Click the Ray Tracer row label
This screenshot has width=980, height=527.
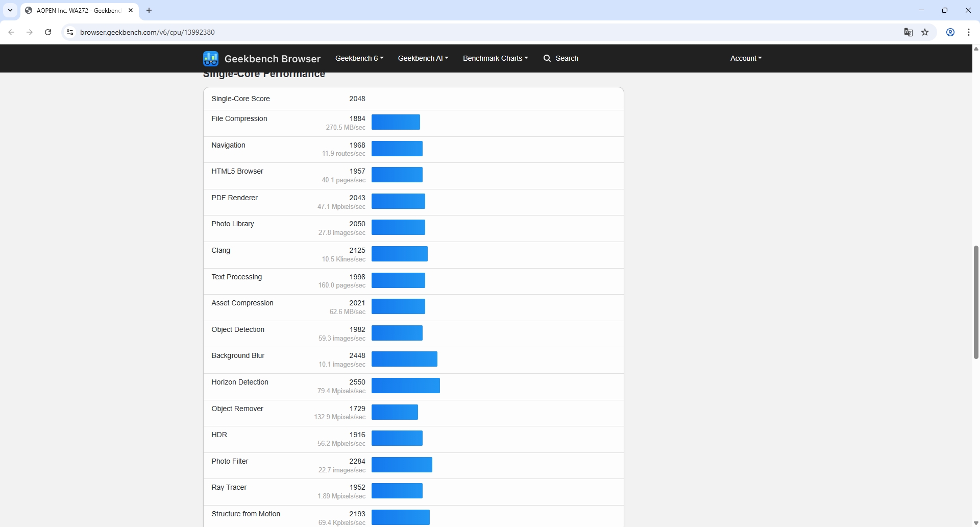coord(229,487)
